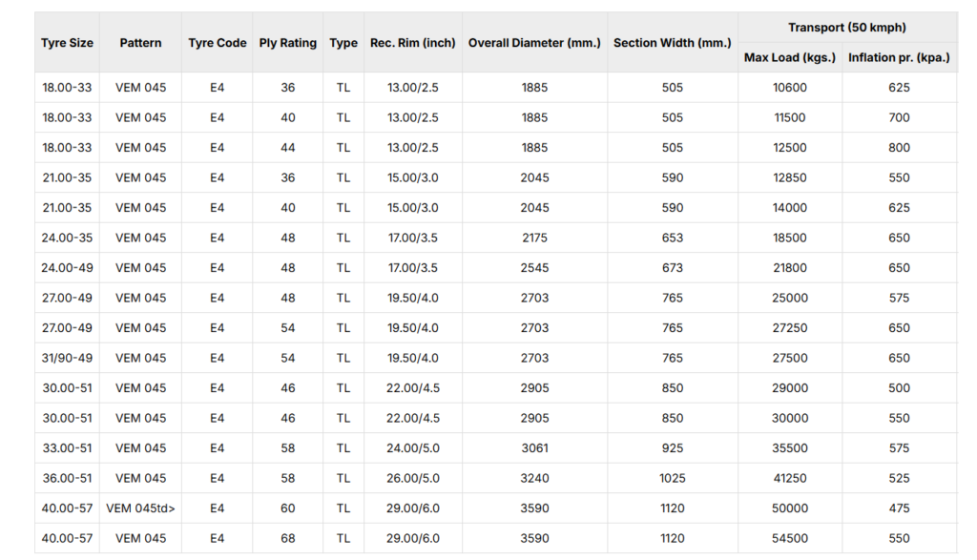Screen dimensions: 977x560
Task: Click inflation pressure 700
Action: 899,117
